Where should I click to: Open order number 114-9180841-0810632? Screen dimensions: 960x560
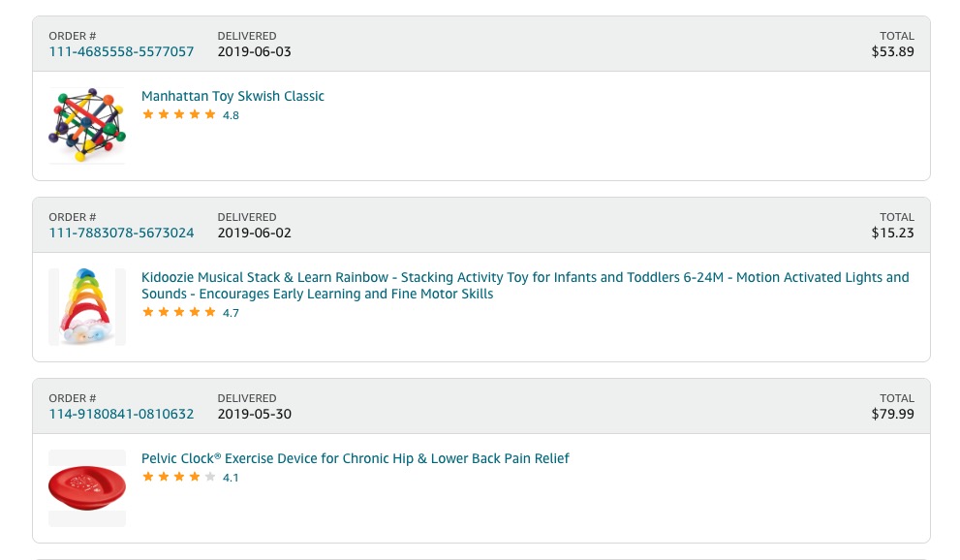pyautogui.click(x=121, y=414)
